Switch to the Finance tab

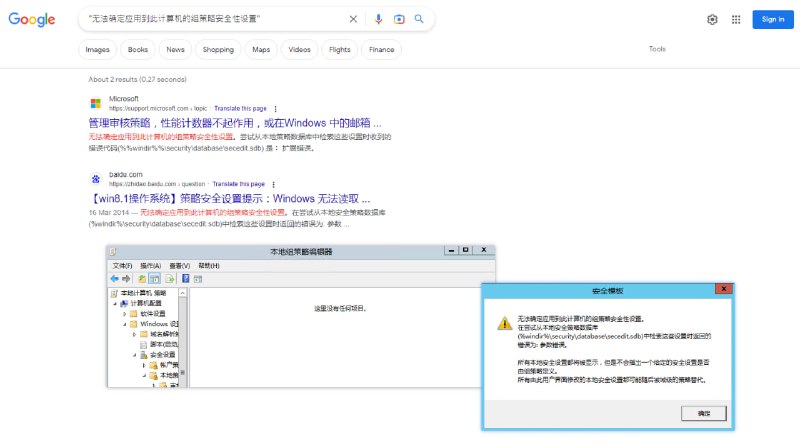tap(382, 49)
